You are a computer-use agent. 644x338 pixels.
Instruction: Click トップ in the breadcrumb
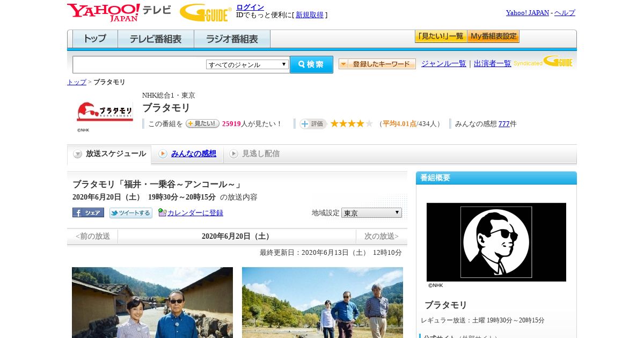point(76,82)
